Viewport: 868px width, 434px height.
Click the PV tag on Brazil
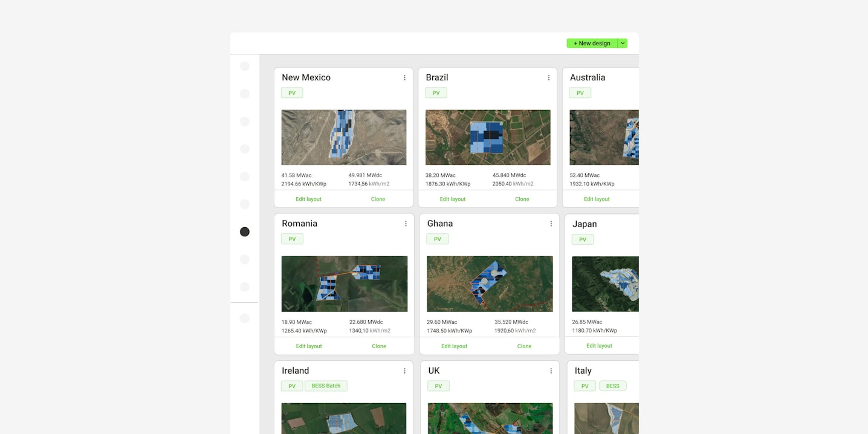tap(436, 93)
